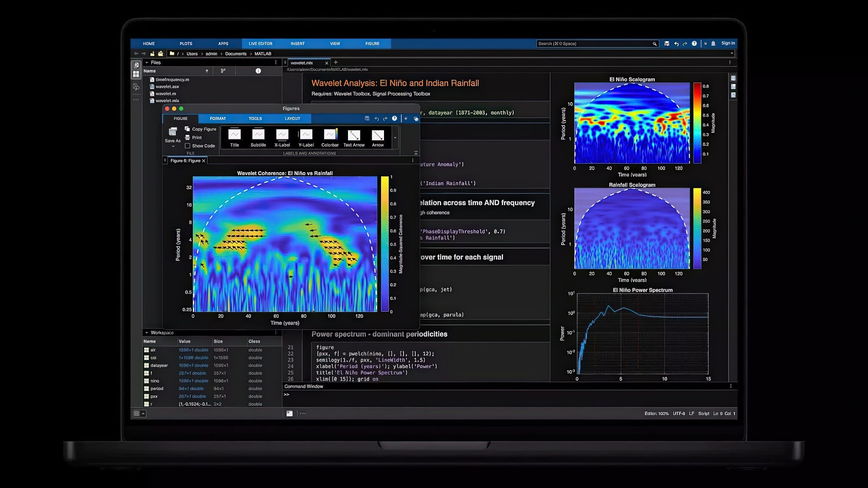Enable the Show Code checkbox
The width and height of the screenshot is (868, 488).
pos(187,146)
